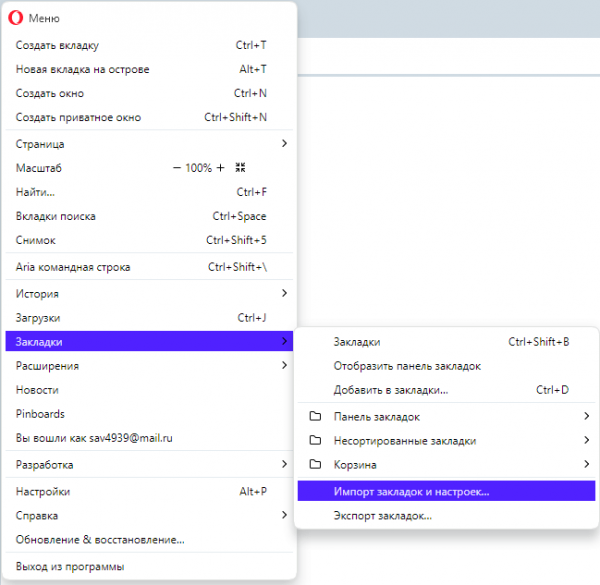This screenshot has height=585, width=600.
Task: Select Выход из программы
Action: 149,567
